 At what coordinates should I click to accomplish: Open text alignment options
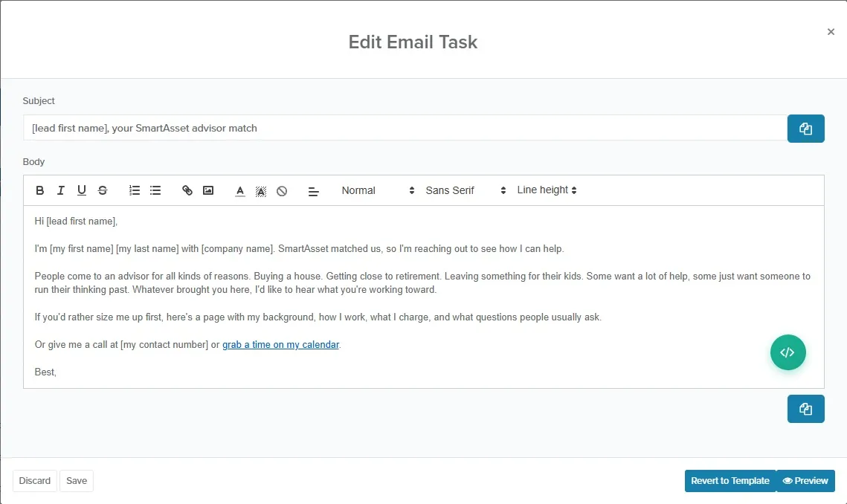point(313,191)
